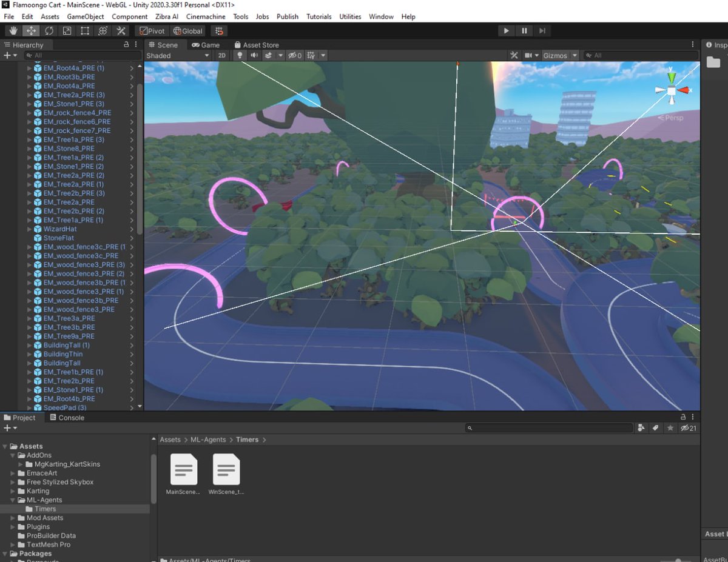The width and height of the screenshot is (728, 562).
Task: Search by type icon in Project panel
Action: tap(642, 428)
